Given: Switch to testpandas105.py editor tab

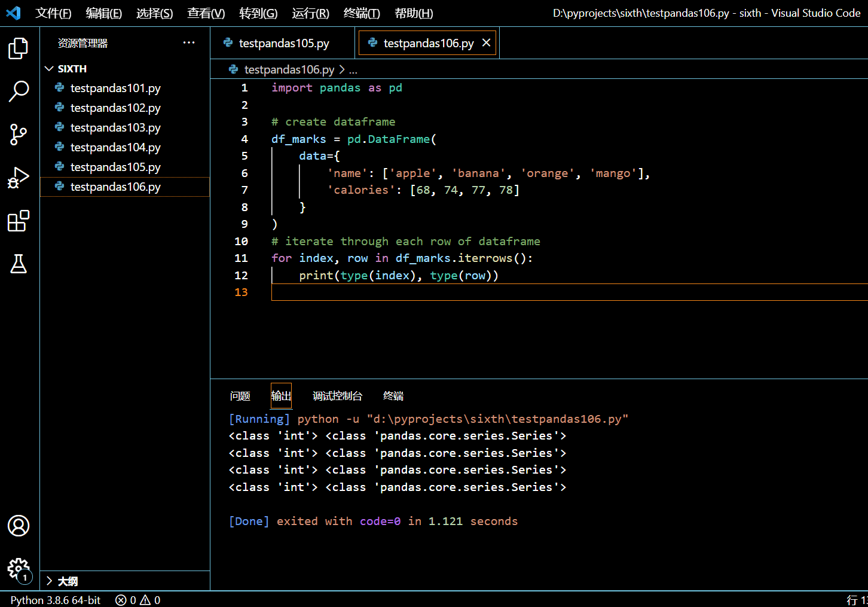Looking at the screenshot, I should click(x=283, y=43).
